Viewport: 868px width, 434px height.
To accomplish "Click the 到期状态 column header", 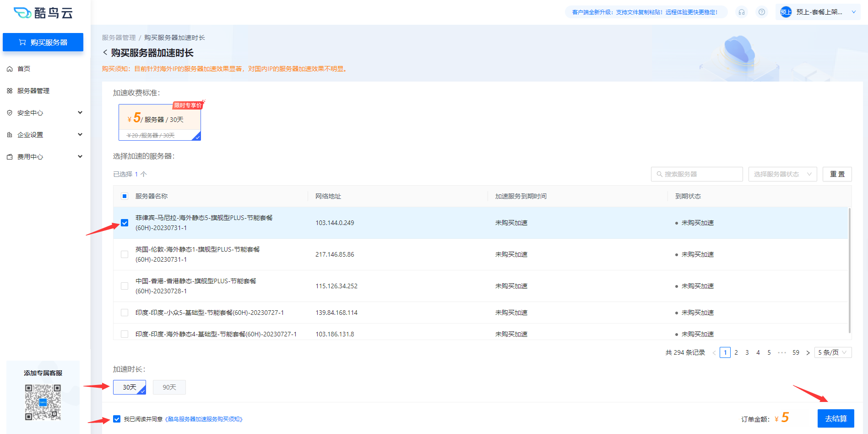I will (688, 196).
